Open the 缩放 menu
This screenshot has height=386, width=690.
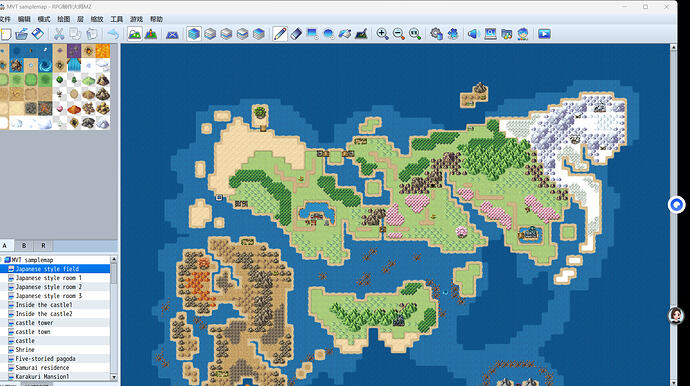coord(97,19)
